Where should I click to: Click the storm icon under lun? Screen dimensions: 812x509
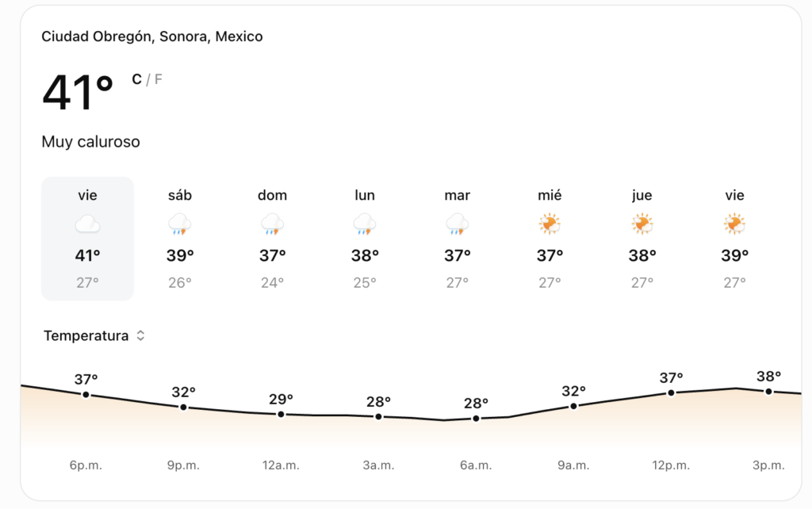pos(365,224)
